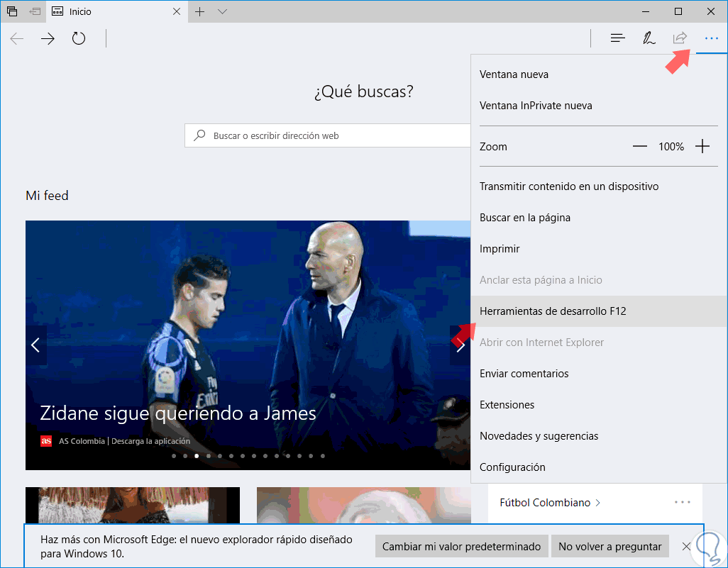The width and height of the screenshot is (728, 568).
Task: Open Zidane sigue queriendo a James article
Action: pyautogui.click(x=178, y=413)
